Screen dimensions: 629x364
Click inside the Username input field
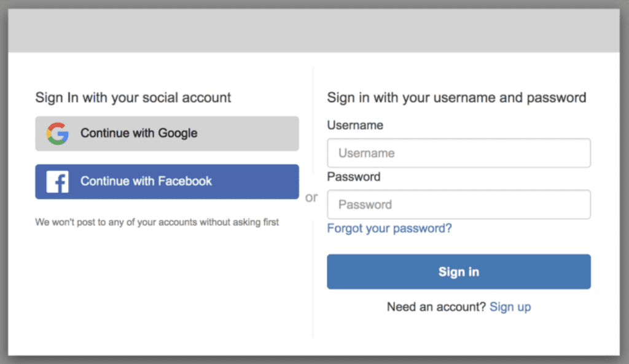[x=458, y=153]
